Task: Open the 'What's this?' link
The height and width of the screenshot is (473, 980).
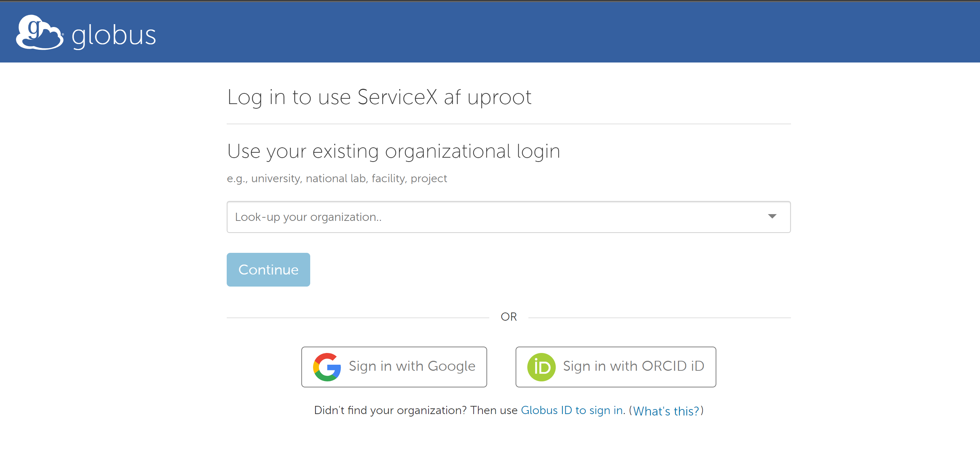Action: pyautogui.click(x=666, y=411)
